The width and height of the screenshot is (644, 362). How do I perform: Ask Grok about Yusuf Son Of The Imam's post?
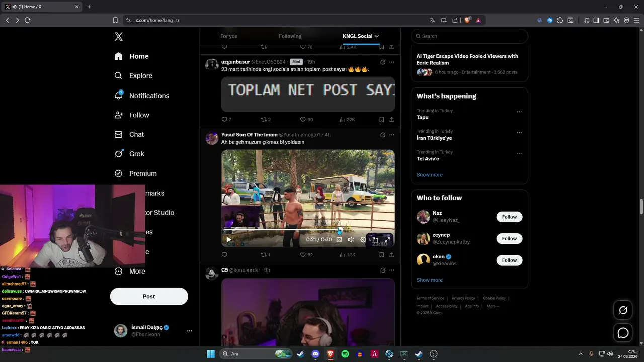pos(383,135)
